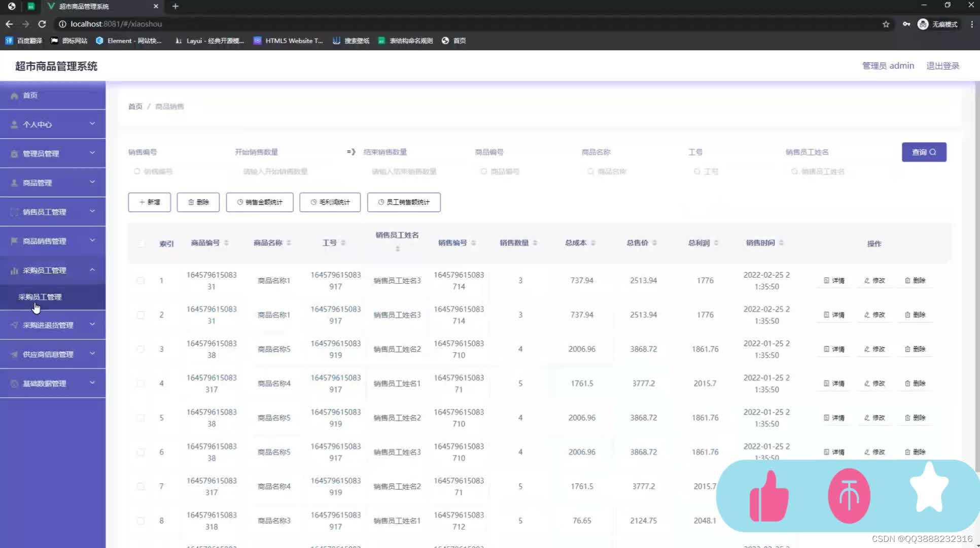Click the 删除 delete icon on row 3
Viewport: 980px width, 548px height.
tap(907, 349)
